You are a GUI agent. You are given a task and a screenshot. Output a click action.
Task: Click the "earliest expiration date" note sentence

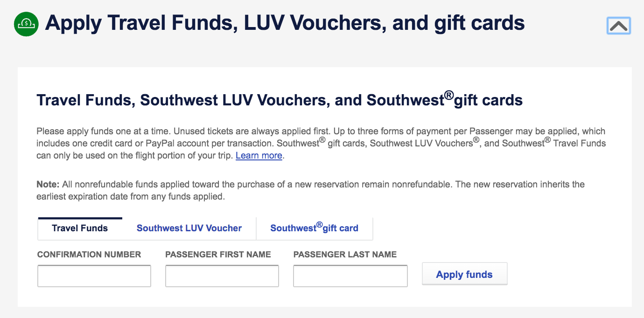click(131, 197)
